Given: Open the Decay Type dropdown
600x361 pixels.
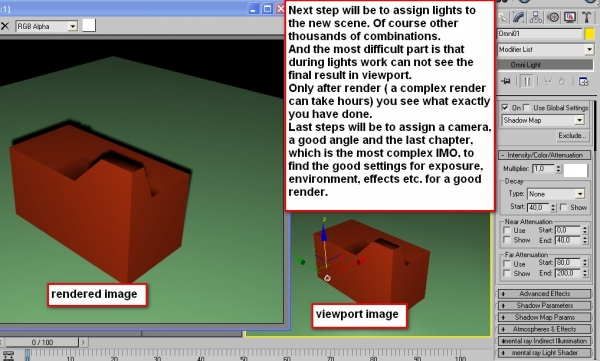Looking at the screenshot, I should (556, 194).
